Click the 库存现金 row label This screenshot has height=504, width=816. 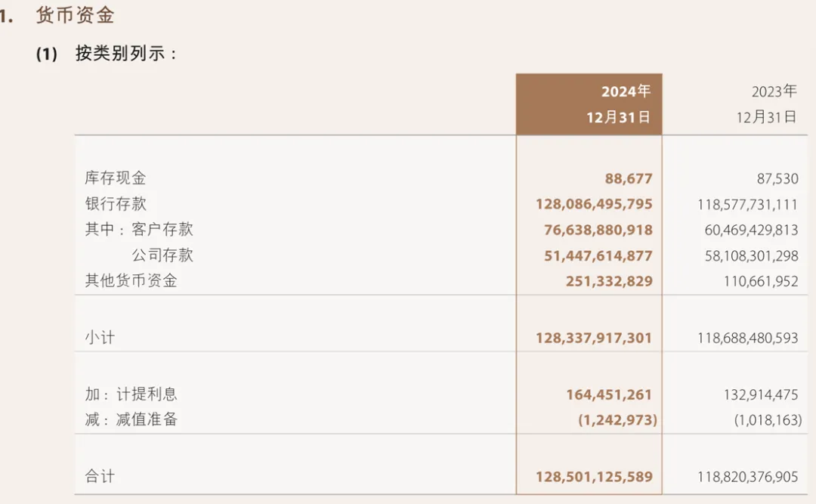pyautogui.click(x=116, y=178)
